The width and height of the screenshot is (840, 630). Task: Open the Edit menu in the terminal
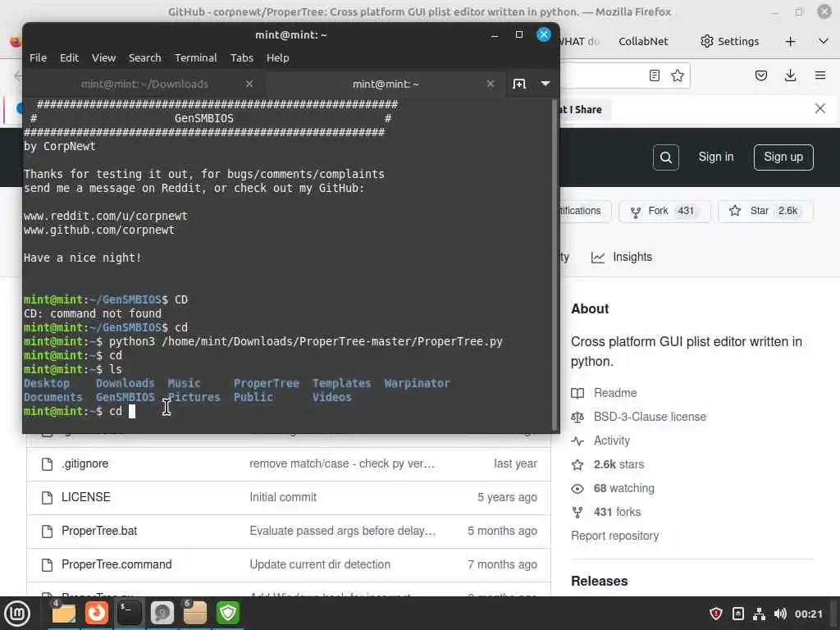[x=69, y=58]
